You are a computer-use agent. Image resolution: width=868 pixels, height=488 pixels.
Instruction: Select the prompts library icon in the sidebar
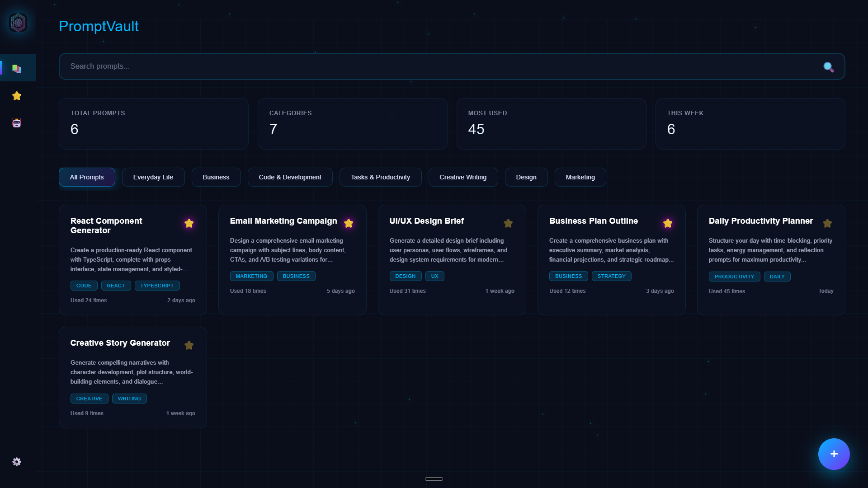click(17, 68)
